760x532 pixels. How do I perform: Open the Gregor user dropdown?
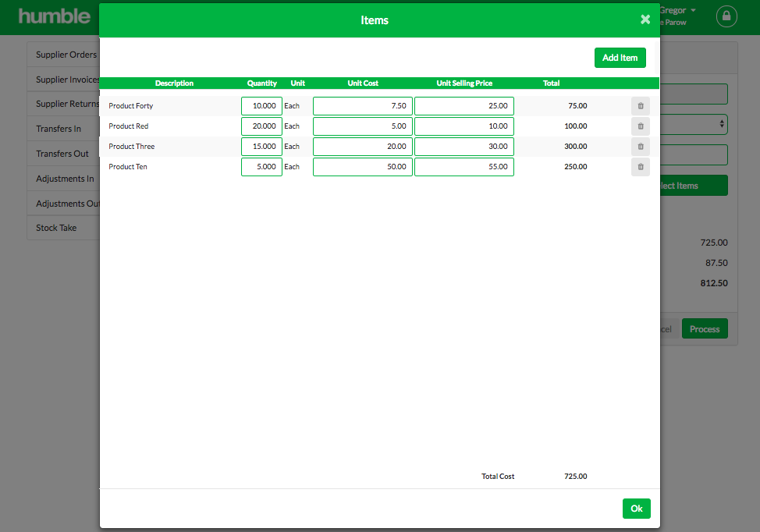point(677,11)
